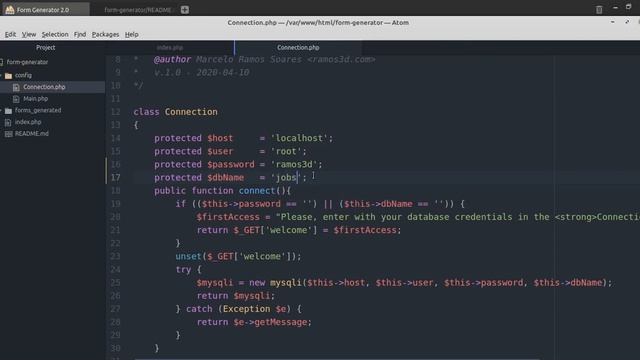Viewport: 640px width, 360px height.
Task: Click the 'try {' keyword line
Action: (x=189, y=269)
